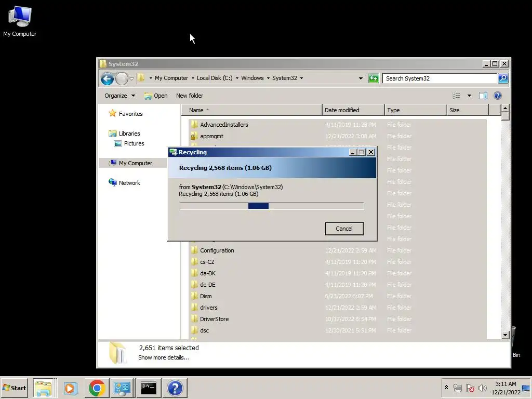The height and width of the screenshot is (399, 532).
Task: Open the Organize menu
Action: point(119,96)
